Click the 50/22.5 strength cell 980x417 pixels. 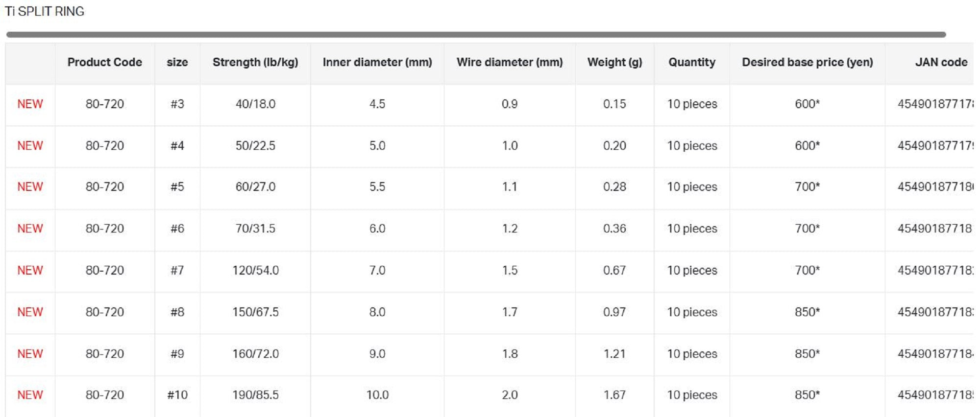pos(255,145)
